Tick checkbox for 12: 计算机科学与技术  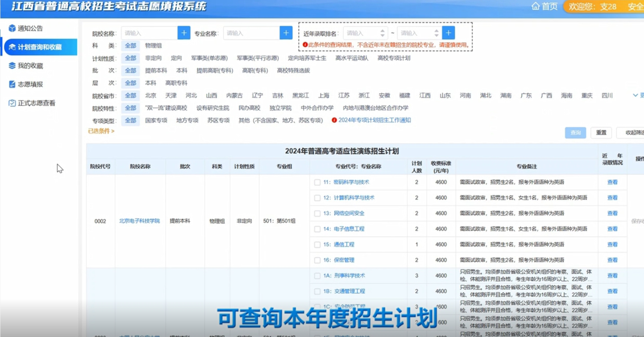pos(317,198)
